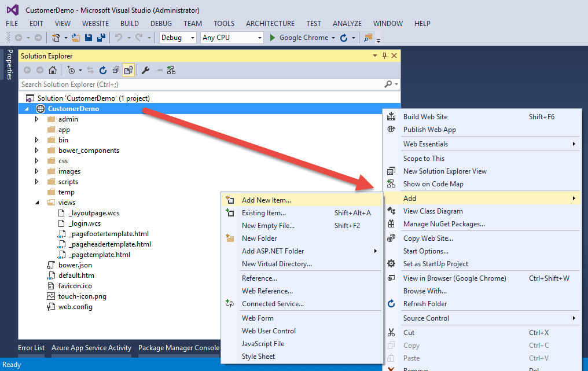Click the Undo arrow in the toolbar
The width and height of the screenshot is (588, 371).
(119, 38)
